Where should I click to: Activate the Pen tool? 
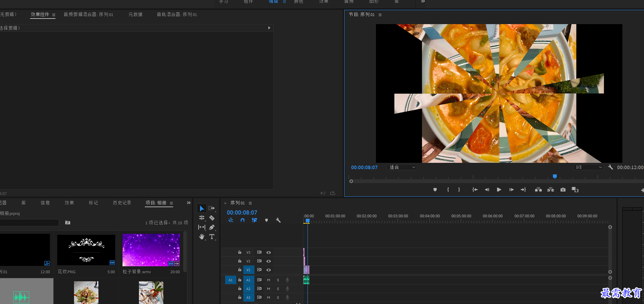click(212, 227)
